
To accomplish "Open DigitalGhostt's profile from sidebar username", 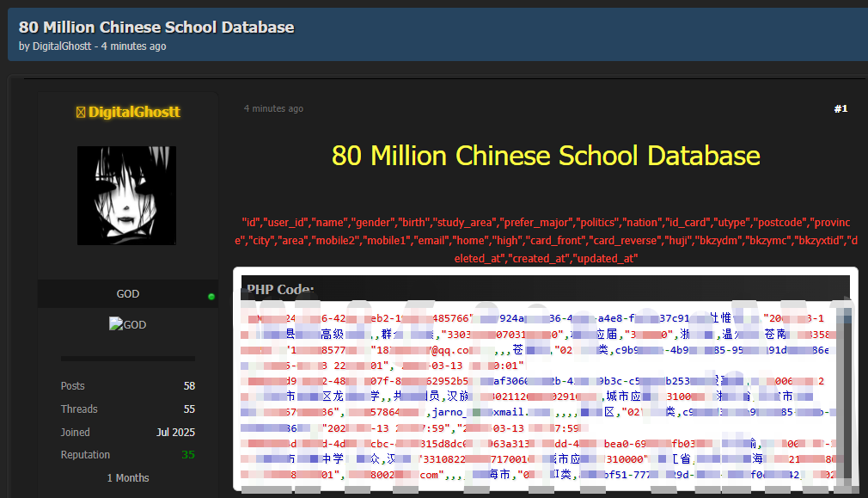I will pyautogui.click(x=134, y=113).
